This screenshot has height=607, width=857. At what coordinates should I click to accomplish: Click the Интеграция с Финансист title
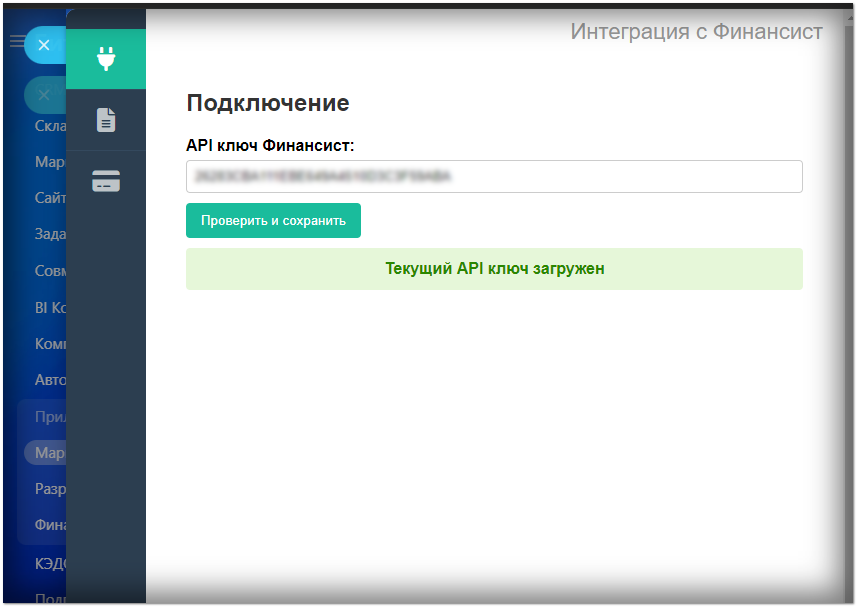[x=696, y=32]
